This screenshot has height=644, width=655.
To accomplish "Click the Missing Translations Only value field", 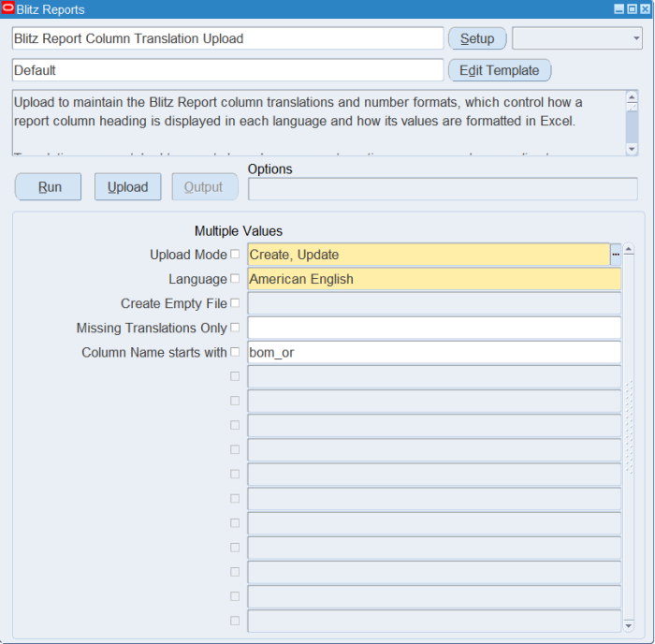I will click(x=434, y=328).
